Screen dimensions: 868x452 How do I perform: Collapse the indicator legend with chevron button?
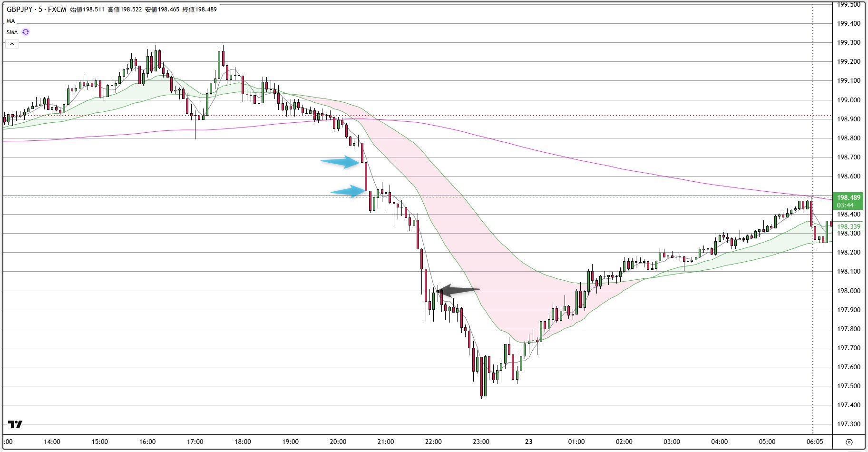12,44
